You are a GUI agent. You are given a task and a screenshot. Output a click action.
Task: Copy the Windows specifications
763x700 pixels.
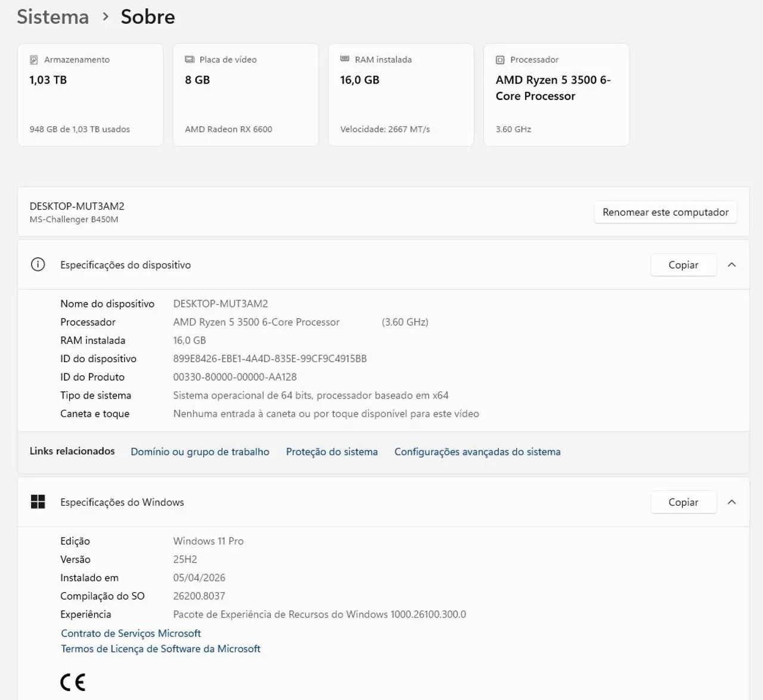[683, 502]
